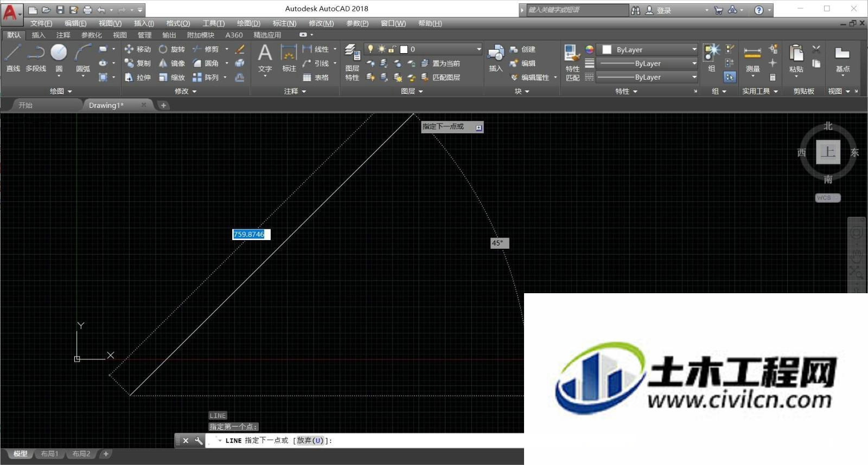Expand the 特性 (Properties) panel
The height and width of the screenshot is (465, 868).
[626, 91]
